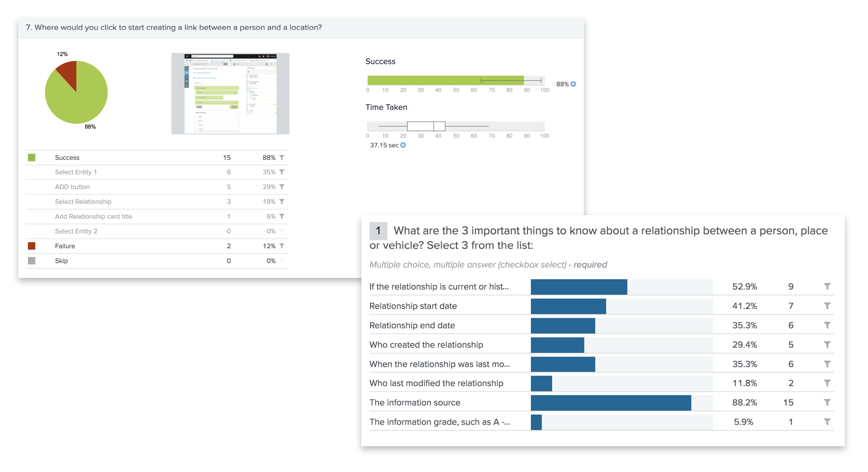Expand success rate details with plus icon
This screenshot has height=472, width=868.
(574, 84)
